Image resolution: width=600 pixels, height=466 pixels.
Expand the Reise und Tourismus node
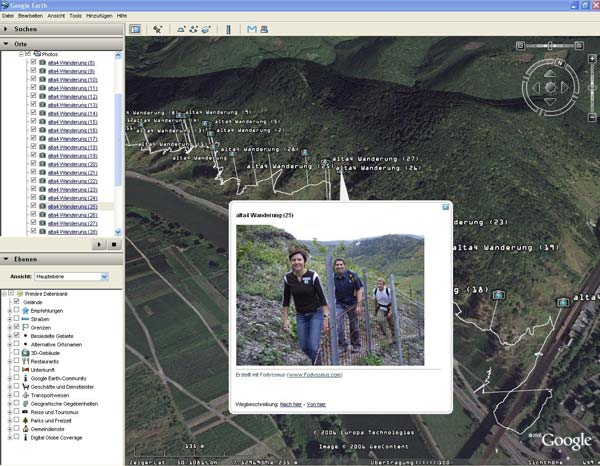click(x=10, y=412)
